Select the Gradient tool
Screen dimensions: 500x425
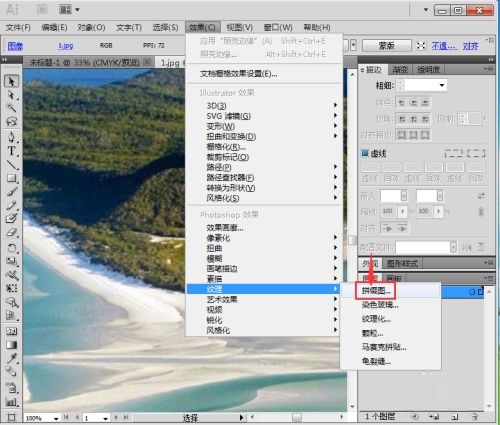pos(11,345)
